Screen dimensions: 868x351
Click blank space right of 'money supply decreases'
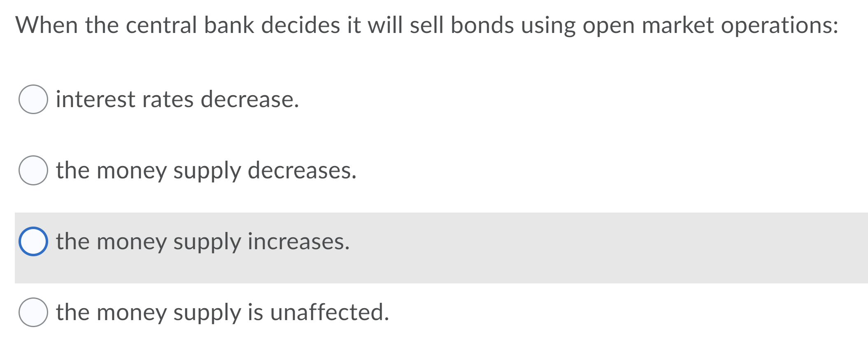[609, 170]
